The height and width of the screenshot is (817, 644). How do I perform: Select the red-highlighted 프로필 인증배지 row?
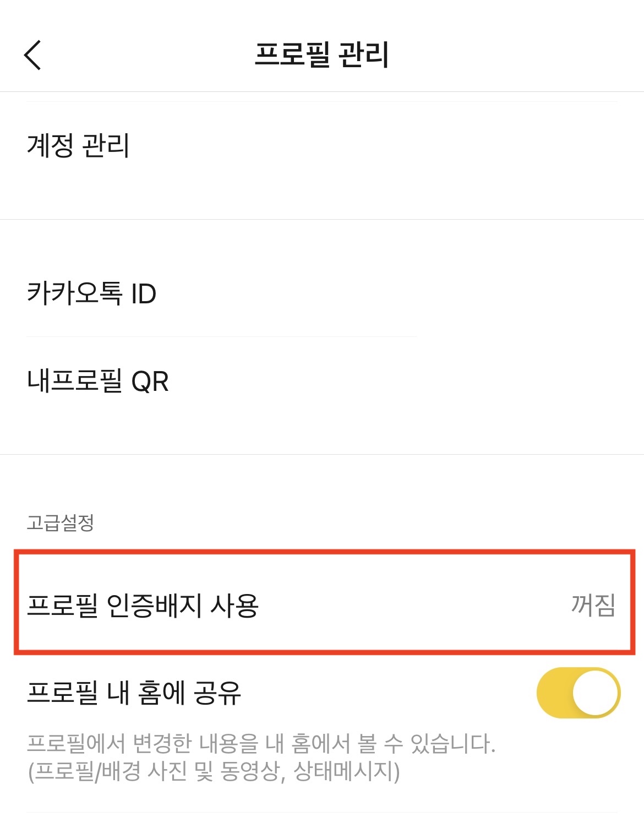tap(322, 604)
